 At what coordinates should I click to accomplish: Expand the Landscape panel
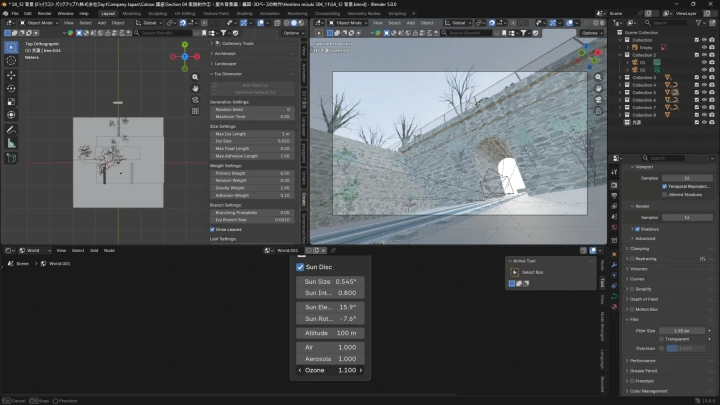[212, 63]
